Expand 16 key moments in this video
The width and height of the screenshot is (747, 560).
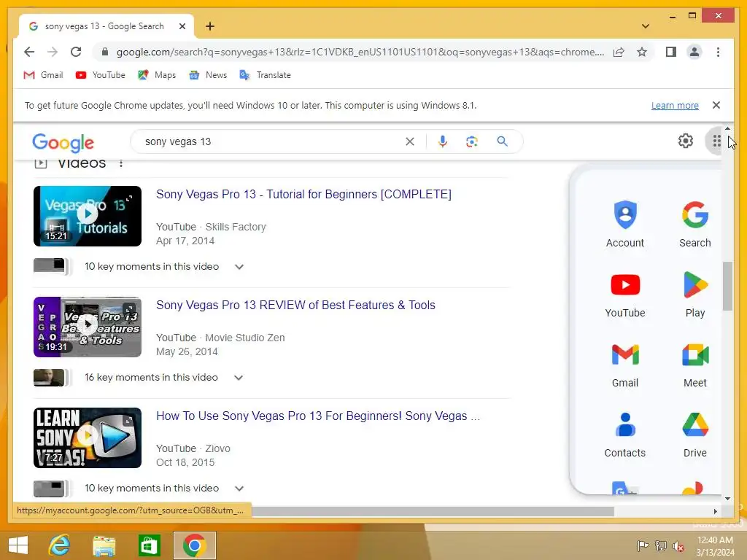[x=239, y=378]
